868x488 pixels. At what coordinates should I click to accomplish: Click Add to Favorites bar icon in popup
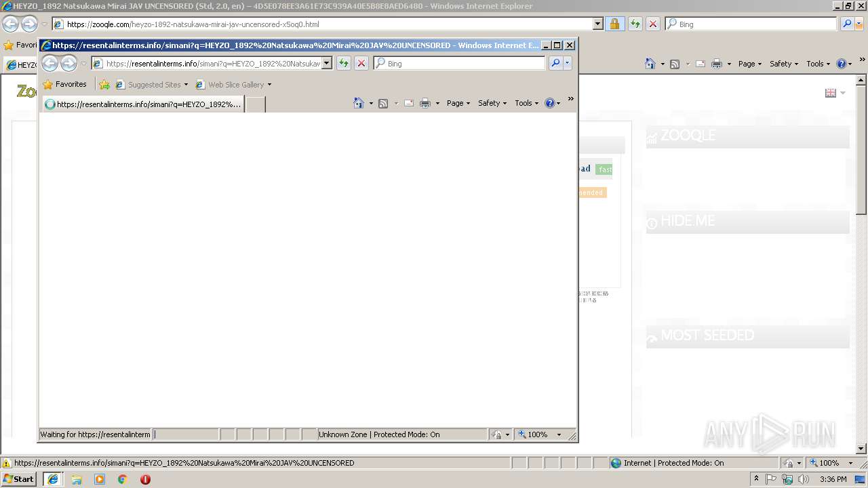click(x=104, y=85)
